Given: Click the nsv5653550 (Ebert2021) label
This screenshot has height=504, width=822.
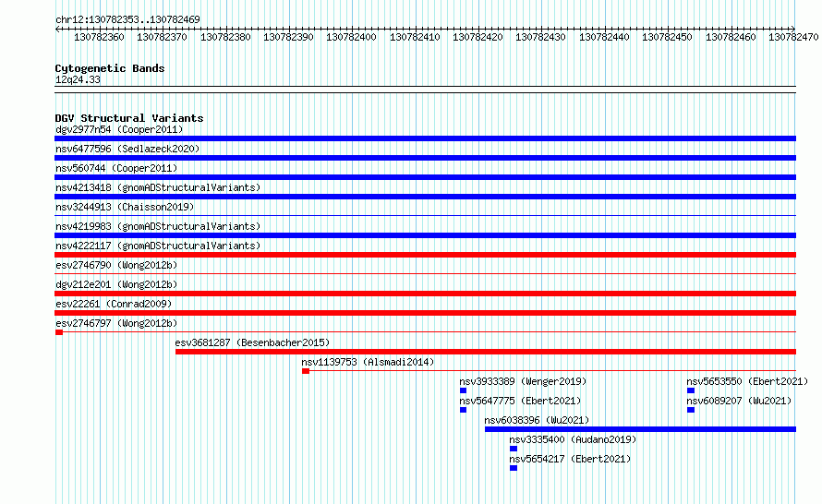Looking at the screenshot, I should [747, 381].
